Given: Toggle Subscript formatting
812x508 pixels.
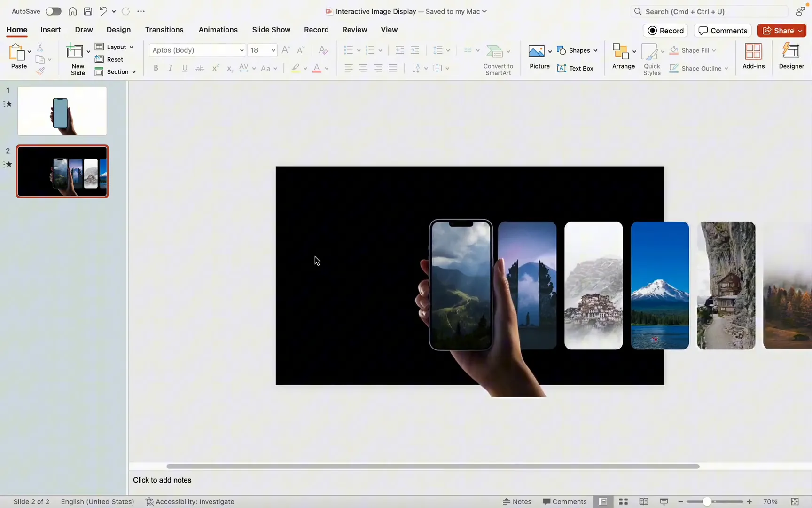Looking at the screenshot, I should (229, 69).
